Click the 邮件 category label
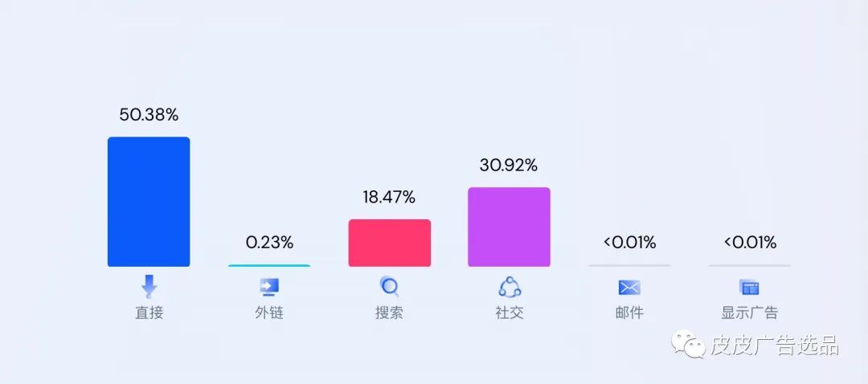This screenshot has height=384, width=868. pyautogui.click(x=629, y=313)
